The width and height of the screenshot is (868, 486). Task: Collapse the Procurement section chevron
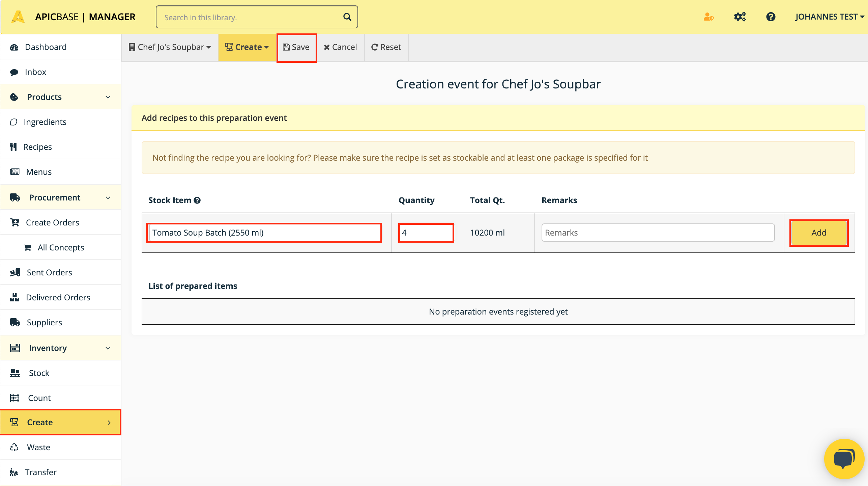click(x=108, y=198)
